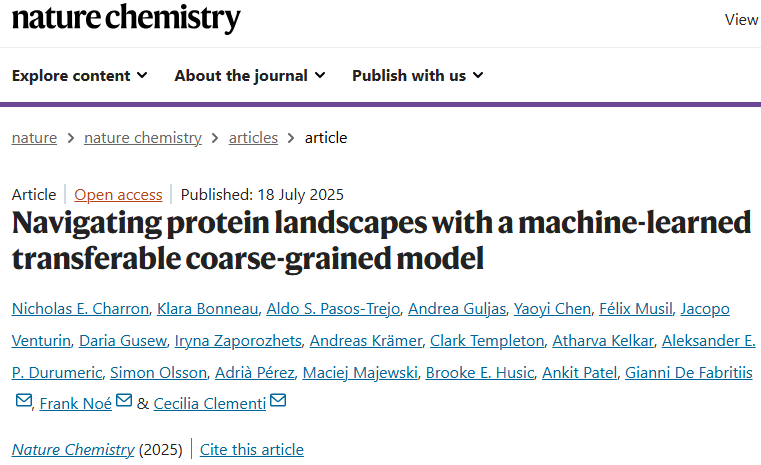Select author Cecilia Clementi
Screen dimensions: 761x465
(210, 404)
